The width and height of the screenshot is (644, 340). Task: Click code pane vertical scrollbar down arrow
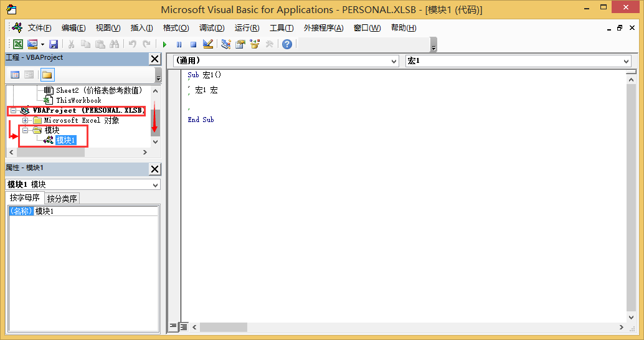point(632,318)
